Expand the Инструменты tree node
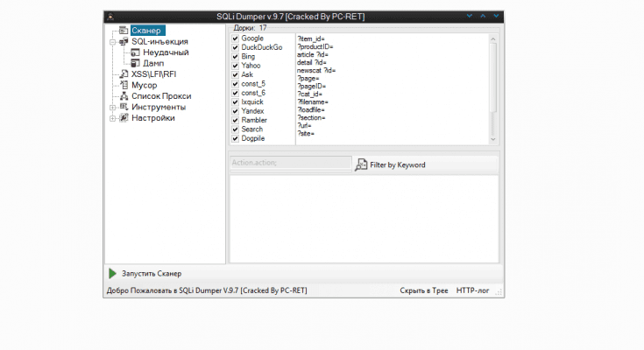 tap(112, 107)
